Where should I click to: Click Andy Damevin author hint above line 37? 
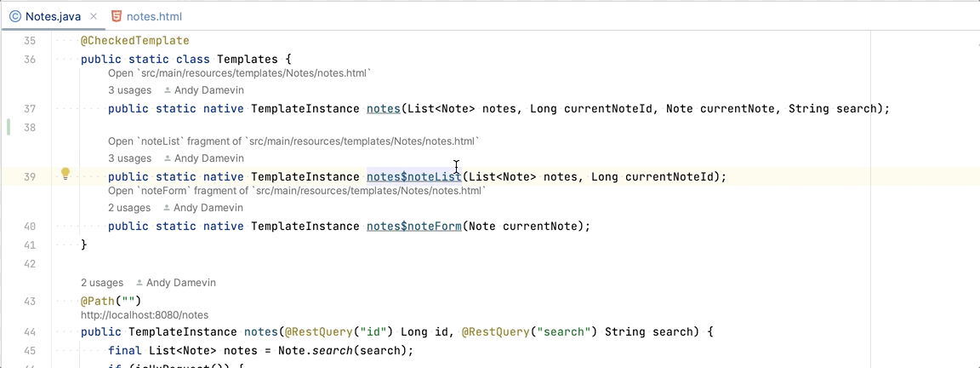(204, 91)
